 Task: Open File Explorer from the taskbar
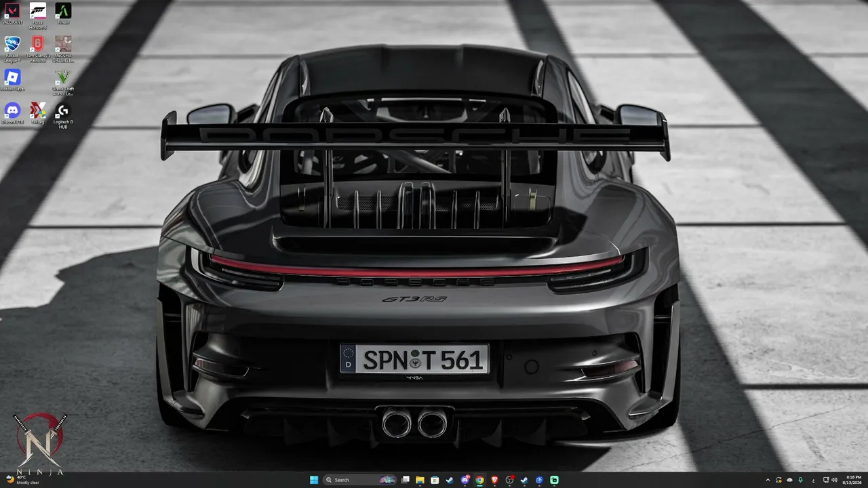(420, 480)
